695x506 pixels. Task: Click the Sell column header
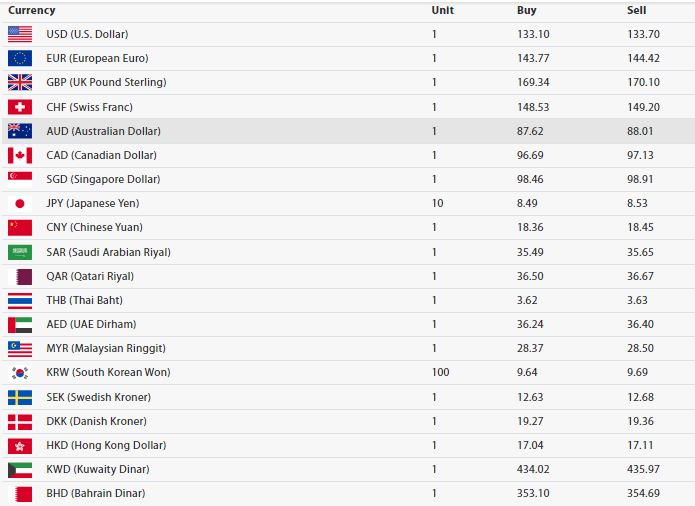tap(636, 10)
